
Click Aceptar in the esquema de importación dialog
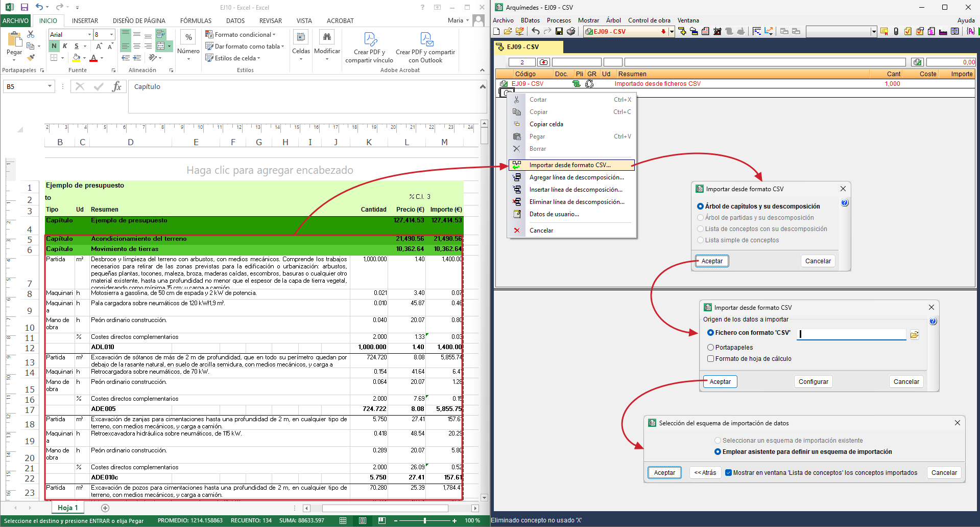point(664,473)
